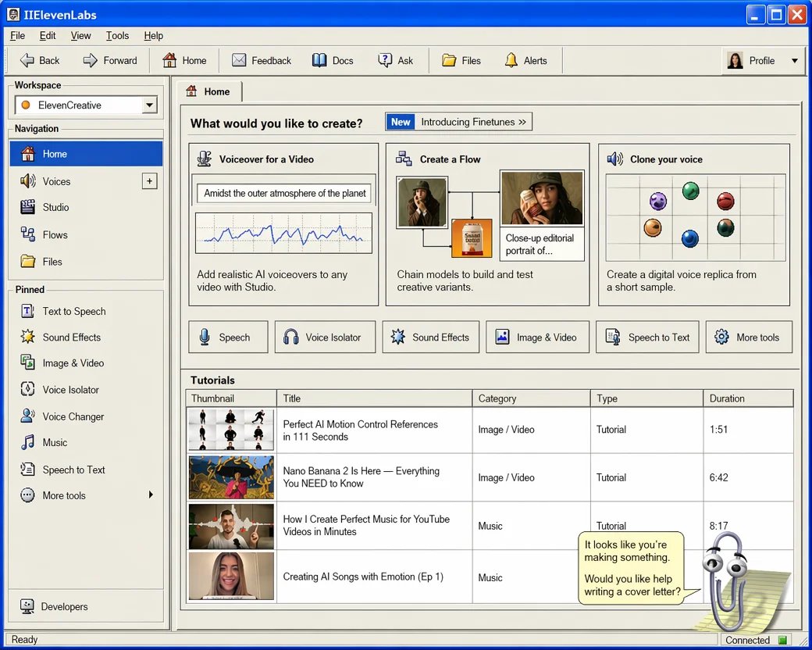
Task: Open Feedback envelope icon in toolbar
Action: (239, 61)
